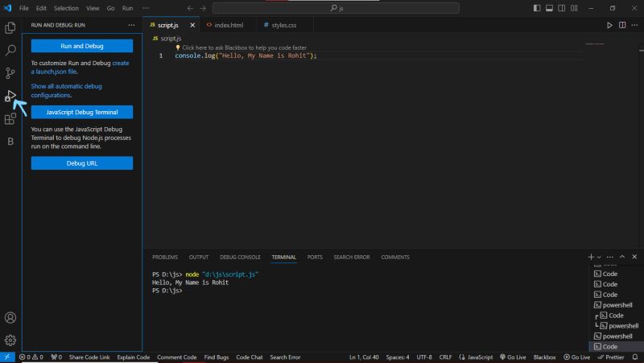Toggle the bottom panel visibility
The image size is (644, 363).
[549, 8]
